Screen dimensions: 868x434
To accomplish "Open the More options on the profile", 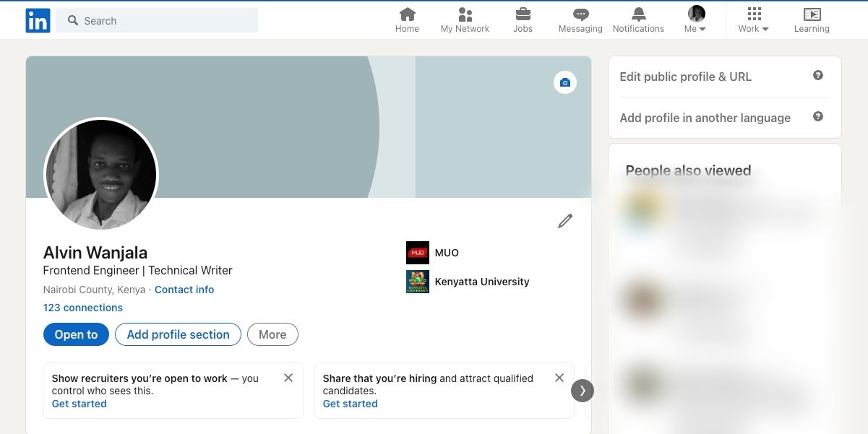I will pyautogui.click(x=272, y=334).
